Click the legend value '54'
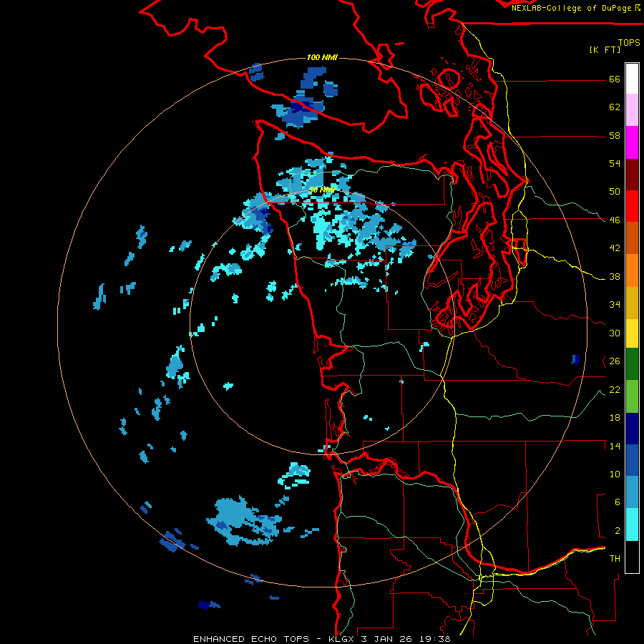This screenshot has height=644, width=644. [615, 163]
